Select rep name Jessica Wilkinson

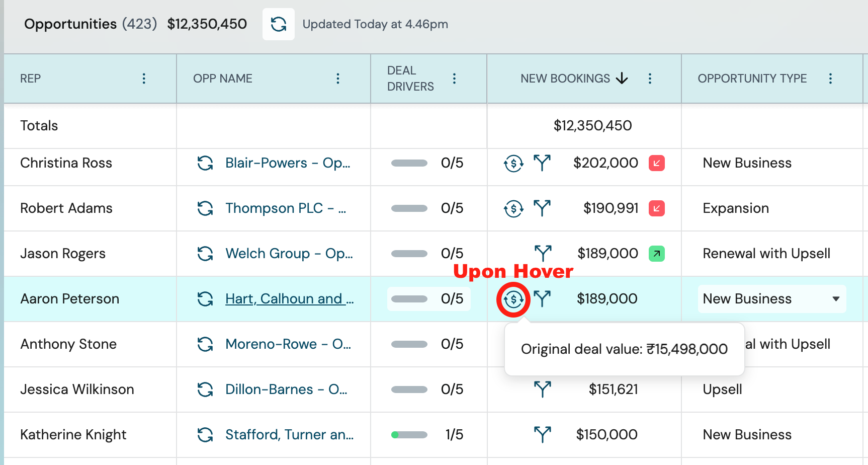[x=77, y=390]
